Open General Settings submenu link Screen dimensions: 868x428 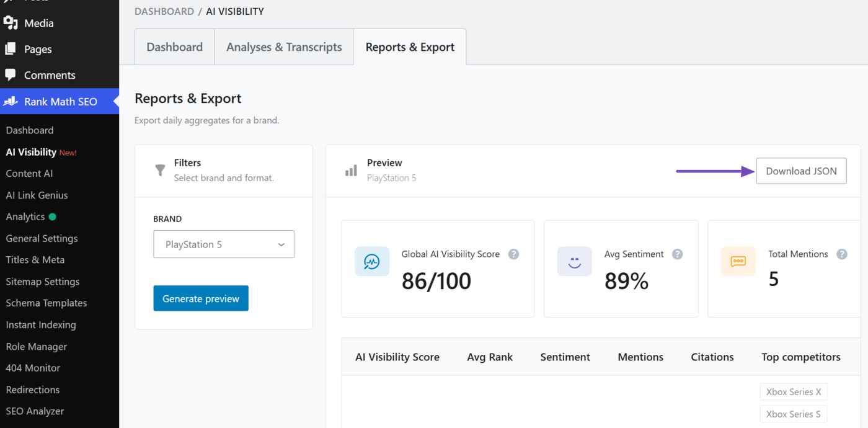[x=42, y=238]
